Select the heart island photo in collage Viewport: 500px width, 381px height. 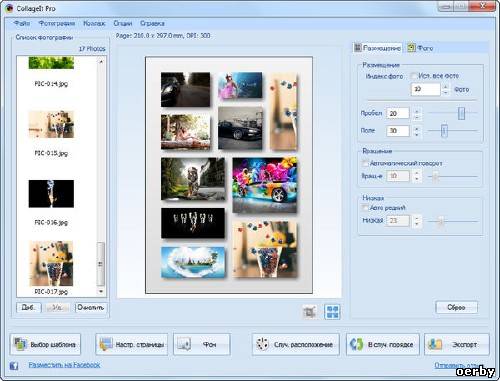coord(193,262)
